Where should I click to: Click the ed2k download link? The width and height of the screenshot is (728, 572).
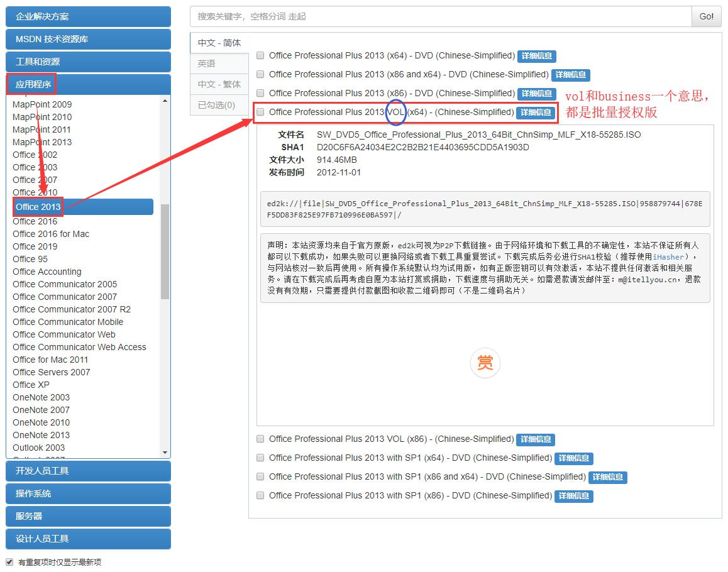[x=440, y=203]
